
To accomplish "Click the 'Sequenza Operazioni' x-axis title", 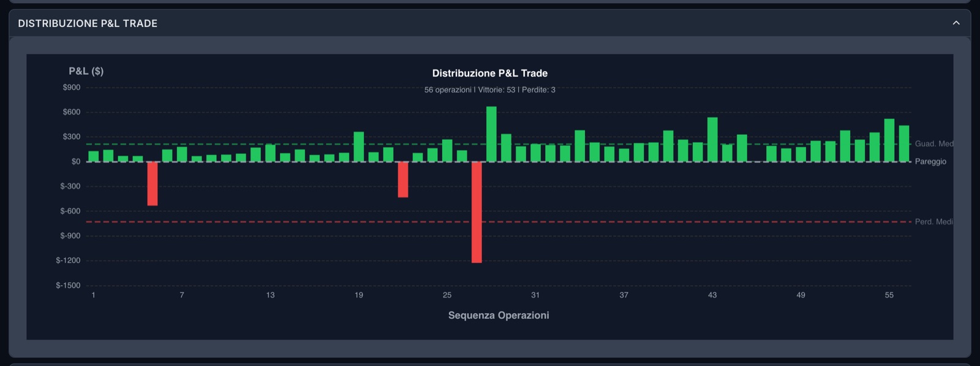I will [x=499, y=315].
